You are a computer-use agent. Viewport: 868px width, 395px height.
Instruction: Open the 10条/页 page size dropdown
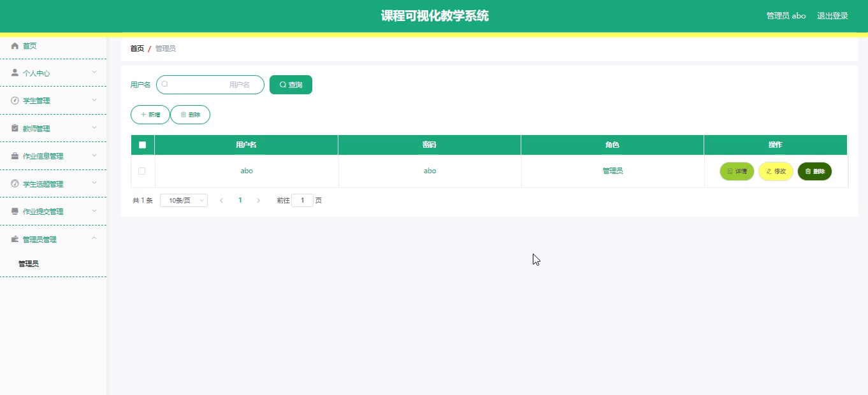(184, 200)
